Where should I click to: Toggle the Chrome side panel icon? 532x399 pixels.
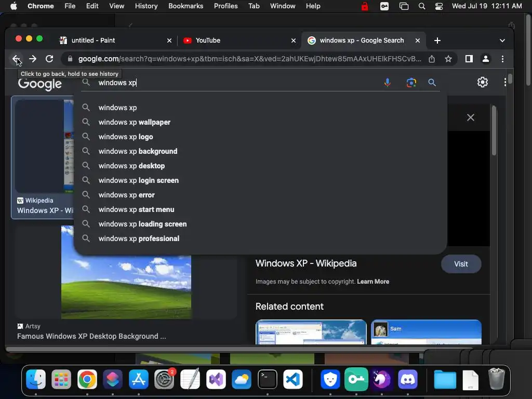[469, 59]
